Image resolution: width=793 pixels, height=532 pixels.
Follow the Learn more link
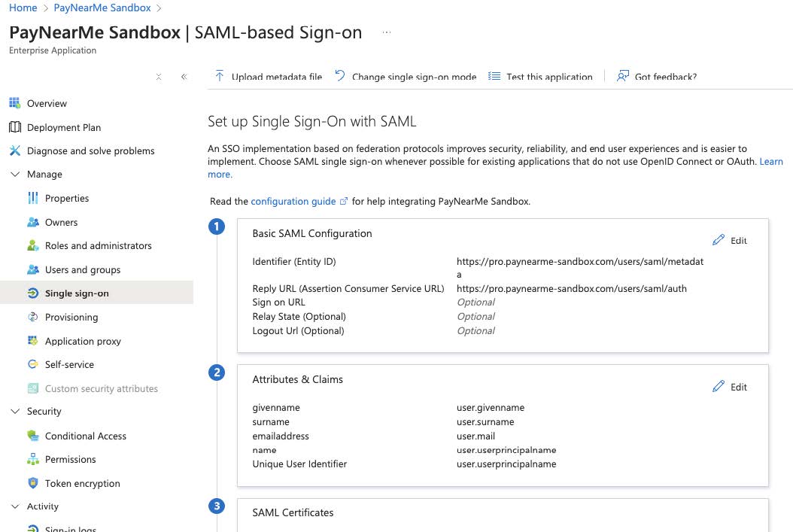tap(770, 161)
